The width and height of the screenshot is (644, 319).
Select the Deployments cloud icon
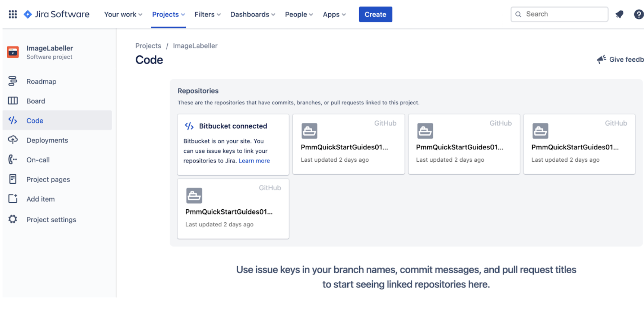13,140
